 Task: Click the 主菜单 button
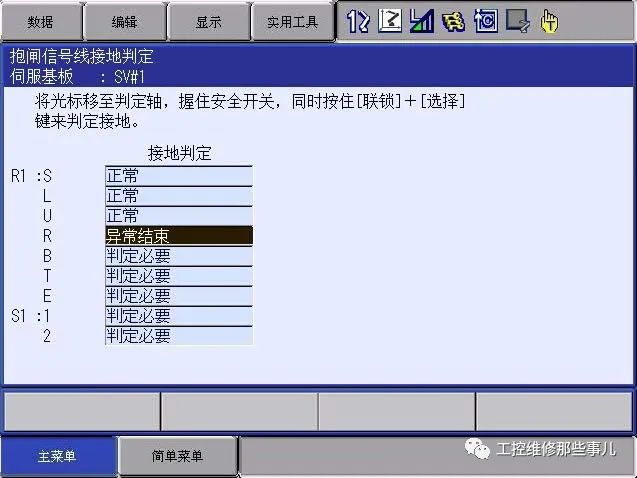pyautogui.click(x=57, y=456)
